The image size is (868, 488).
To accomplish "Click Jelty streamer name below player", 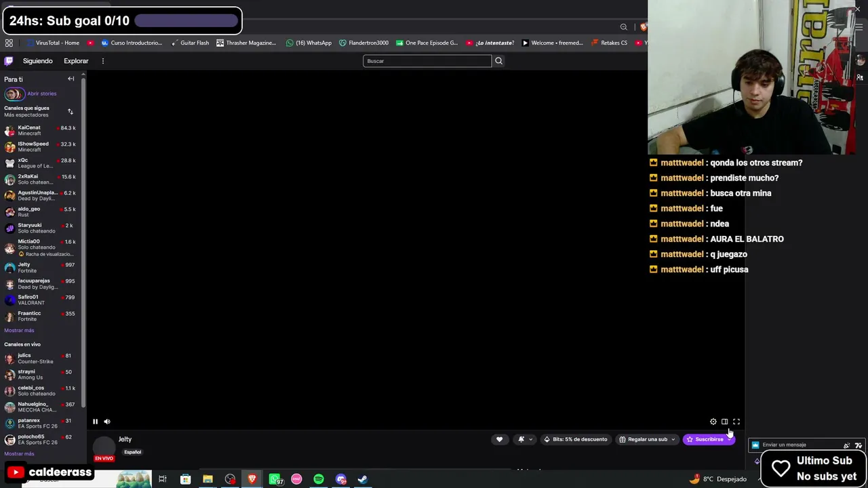I will [x=125, y=439].
